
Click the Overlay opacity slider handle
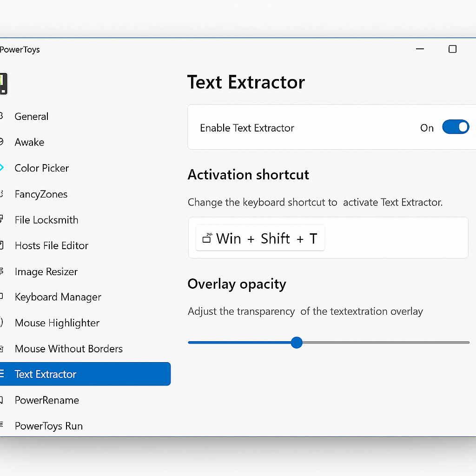pos(297,343)
